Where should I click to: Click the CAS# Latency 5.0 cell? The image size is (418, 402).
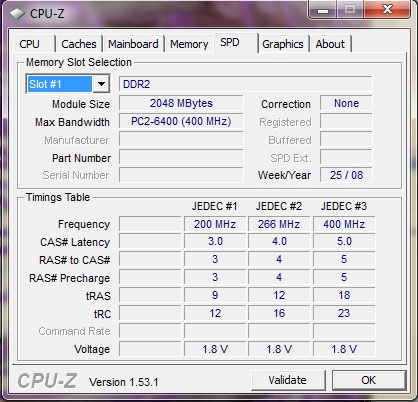point(344,241)
